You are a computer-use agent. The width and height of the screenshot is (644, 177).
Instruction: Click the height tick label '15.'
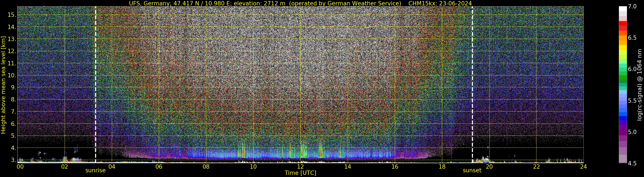[12, 15]
